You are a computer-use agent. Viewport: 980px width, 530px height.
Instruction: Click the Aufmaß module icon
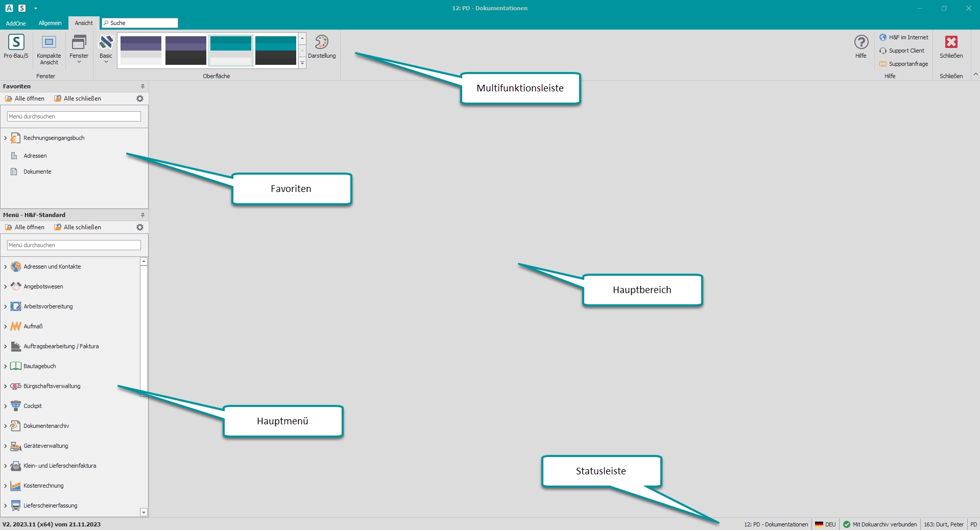pyautogui.click(x=16, y=326)
